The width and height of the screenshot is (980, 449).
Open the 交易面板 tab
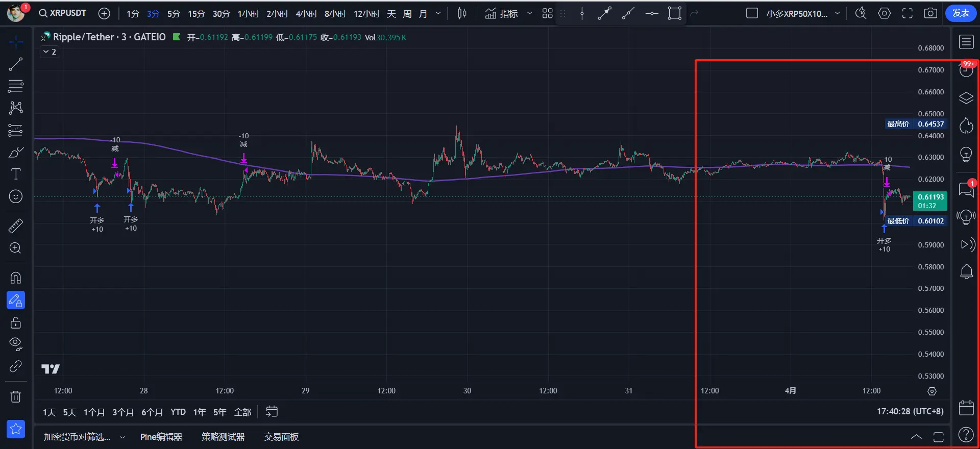click(x=281, y=437)
